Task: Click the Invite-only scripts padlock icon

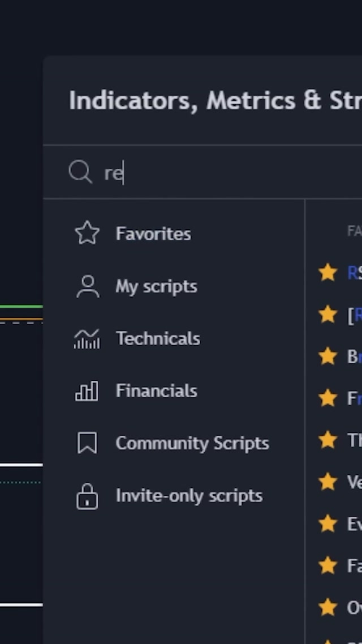Action: (87, 496)
